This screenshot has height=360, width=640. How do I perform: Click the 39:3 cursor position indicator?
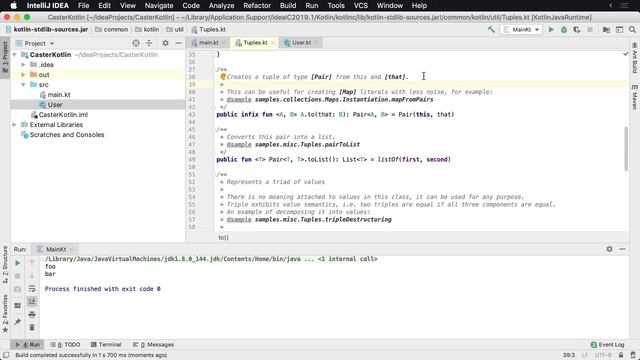pos(569,355)
